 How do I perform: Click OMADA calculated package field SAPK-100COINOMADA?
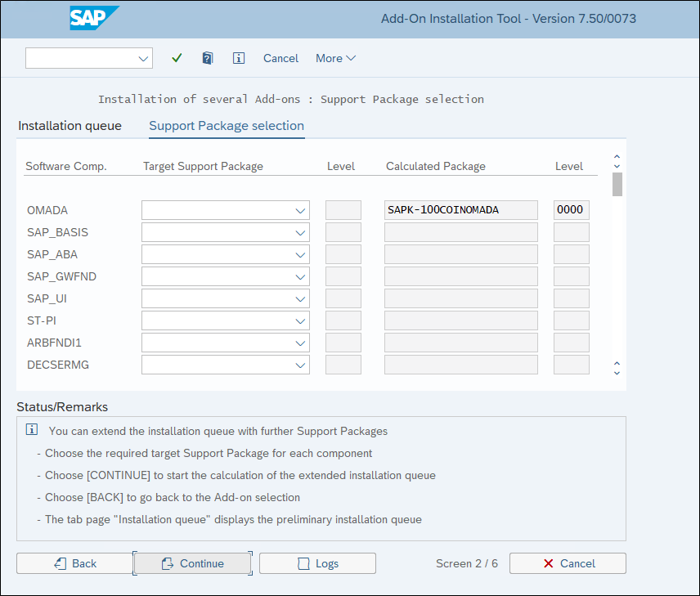pyautogui.click(x=461, y=210)
